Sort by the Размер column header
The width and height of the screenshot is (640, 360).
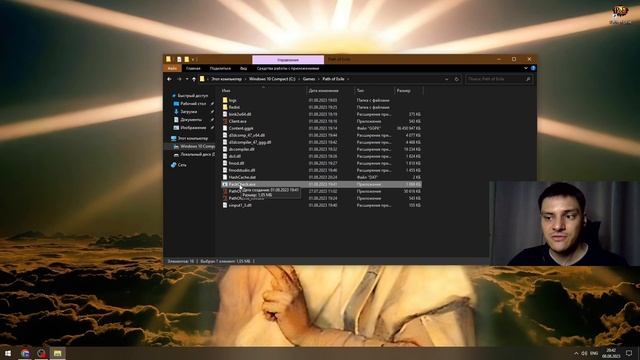point(404,91)
